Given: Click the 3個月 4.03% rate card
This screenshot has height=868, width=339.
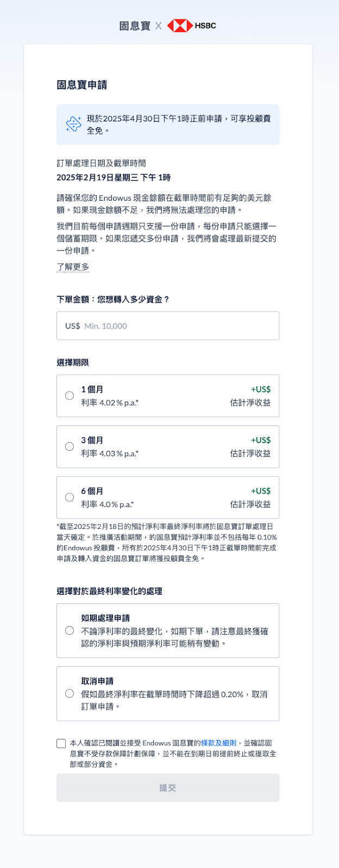Looking at the screenshot, I should pos(168,446).
